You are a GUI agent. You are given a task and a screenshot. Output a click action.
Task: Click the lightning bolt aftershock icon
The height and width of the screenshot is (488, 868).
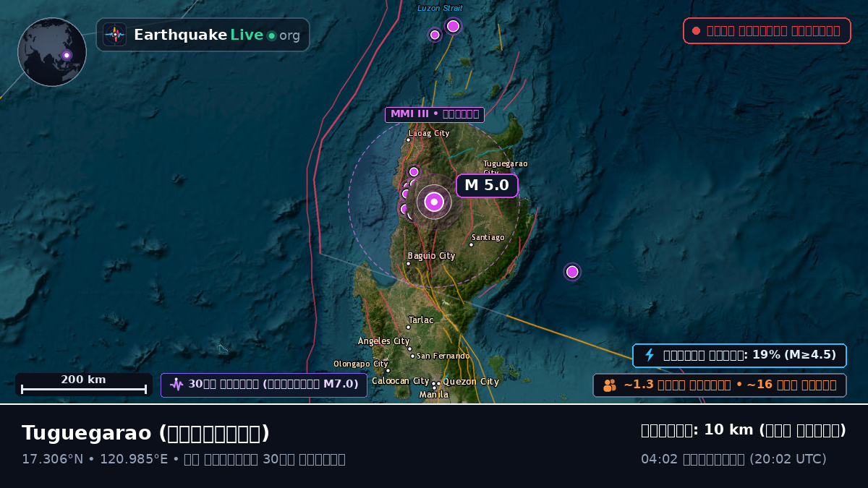pos(650,355)
